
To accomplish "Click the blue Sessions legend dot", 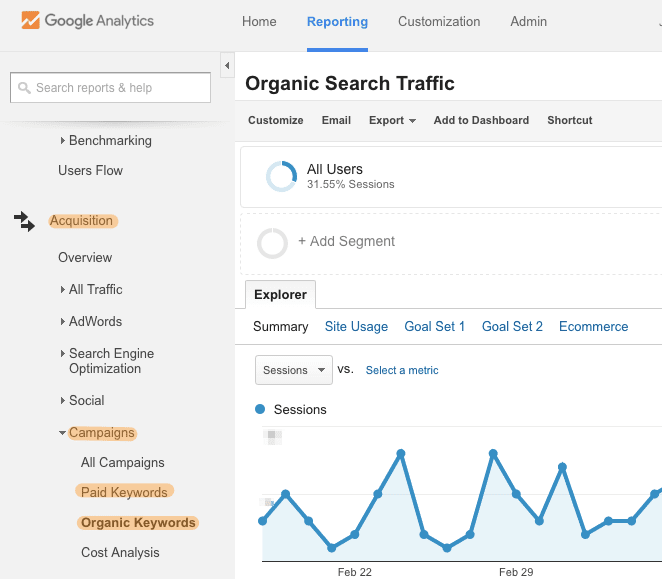I will (x=261, y=409).
